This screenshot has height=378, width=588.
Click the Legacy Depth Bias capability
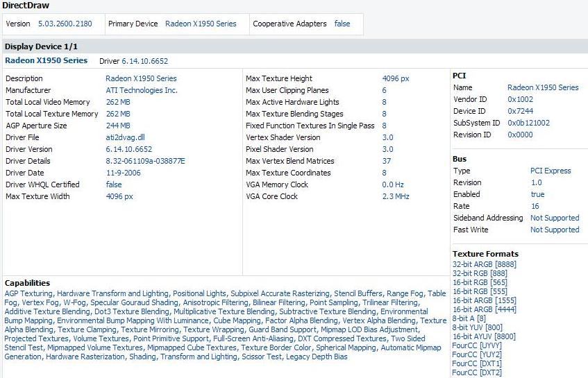317,356
